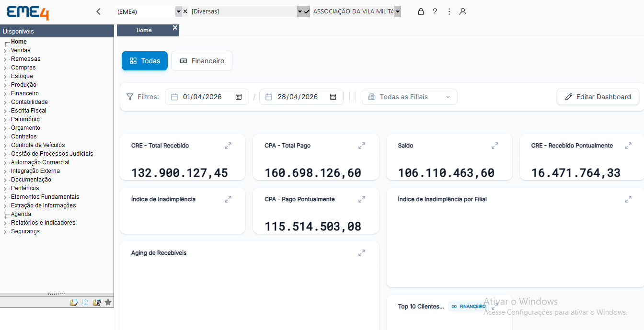The width and height of the screenshot is (644, 330).
Task: Click the Relatórios e Indicadores tree item
Action: (43, 223)
